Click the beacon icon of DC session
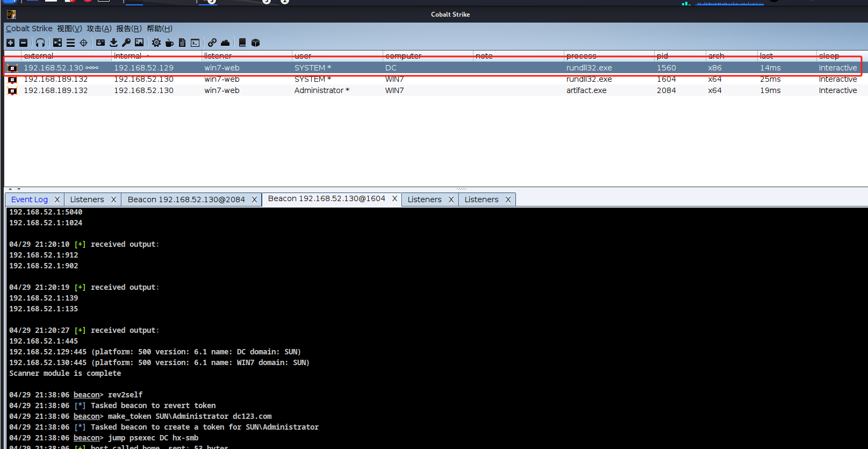Image resolution: width=868 pixels, height=449 pixels. (x=12, y=68)
